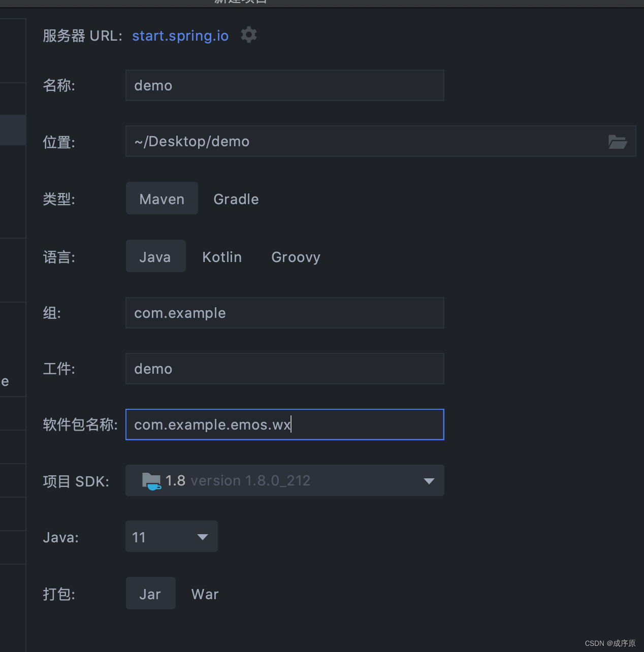644x652 pixels.
Task: Focus the 软件包名称 field com.example.emos.wx
Action: coord(284,425)
